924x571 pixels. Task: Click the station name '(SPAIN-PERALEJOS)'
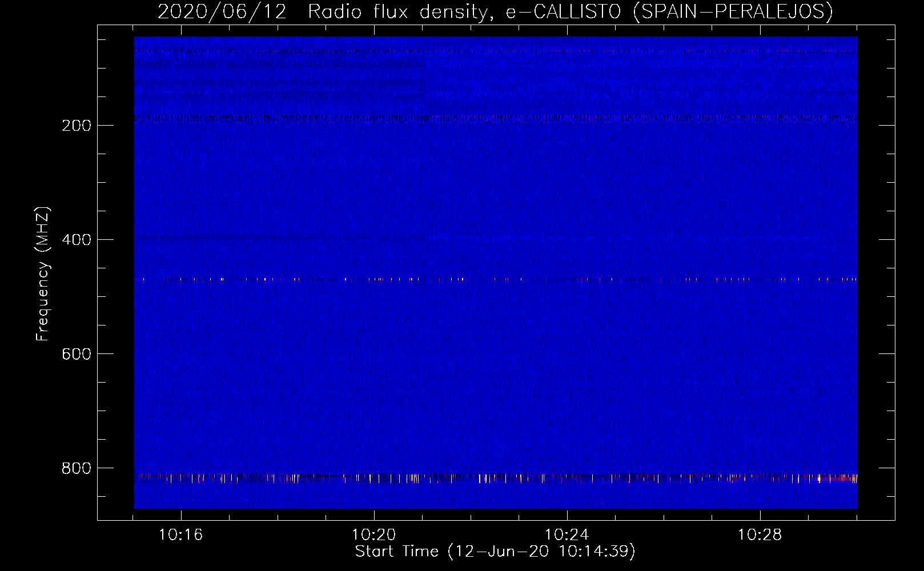[733, 11]
